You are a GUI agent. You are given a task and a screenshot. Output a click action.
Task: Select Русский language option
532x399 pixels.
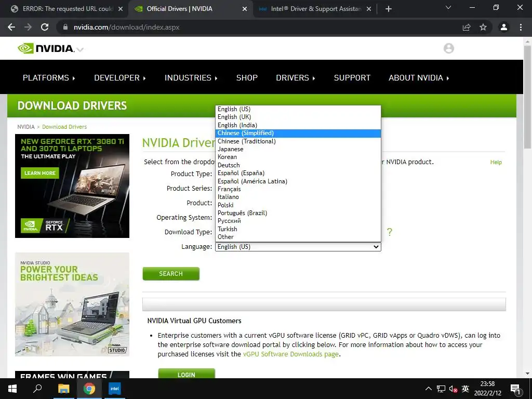pos(298,221)
